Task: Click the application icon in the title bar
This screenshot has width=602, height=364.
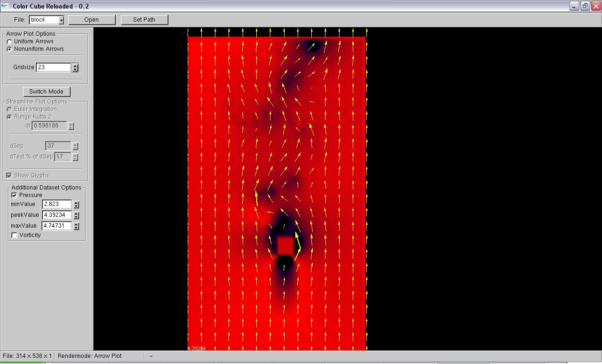Action: (x=5, y=6)
